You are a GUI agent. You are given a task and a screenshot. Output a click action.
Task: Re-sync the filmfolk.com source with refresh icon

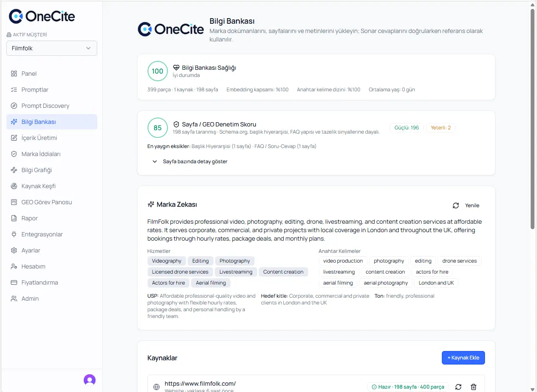(458, 387)
